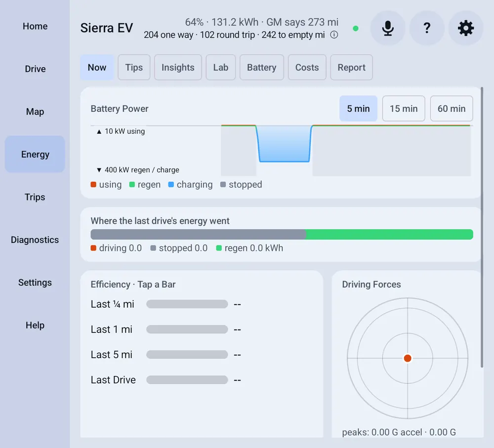Image resolution: width=494 pixels, height=448 pixels.
Task: Click the blue charging legend swatch
Action: tap(171, 185)
